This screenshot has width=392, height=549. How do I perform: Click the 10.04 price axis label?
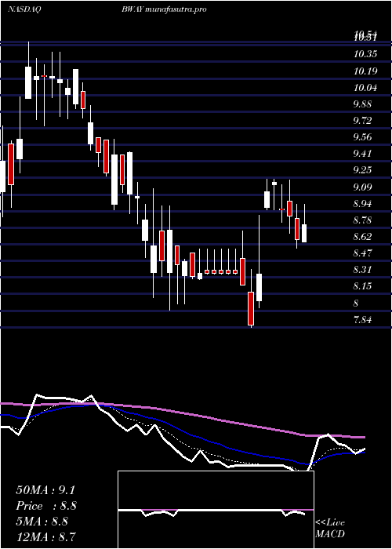[365, 88]
